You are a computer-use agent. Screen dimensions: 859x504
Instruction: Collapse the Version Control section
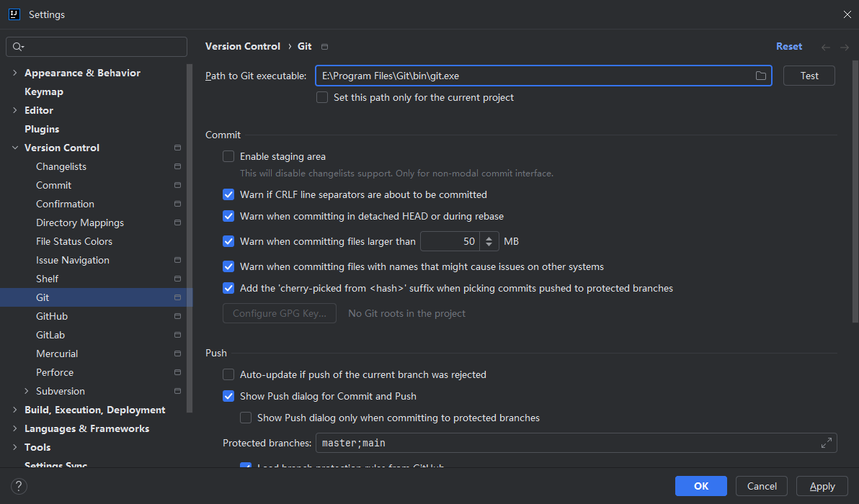pos(15,148)
